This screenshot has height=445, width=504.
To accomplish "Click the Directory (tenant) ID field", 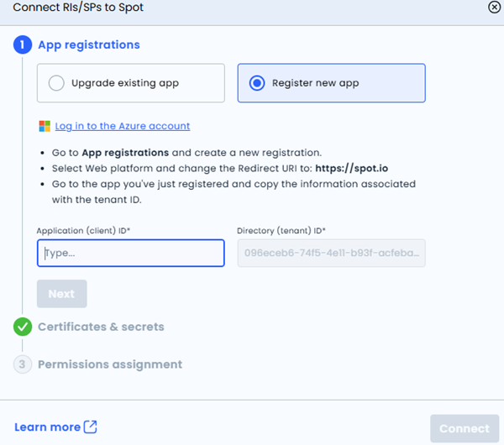I will 331,253.
